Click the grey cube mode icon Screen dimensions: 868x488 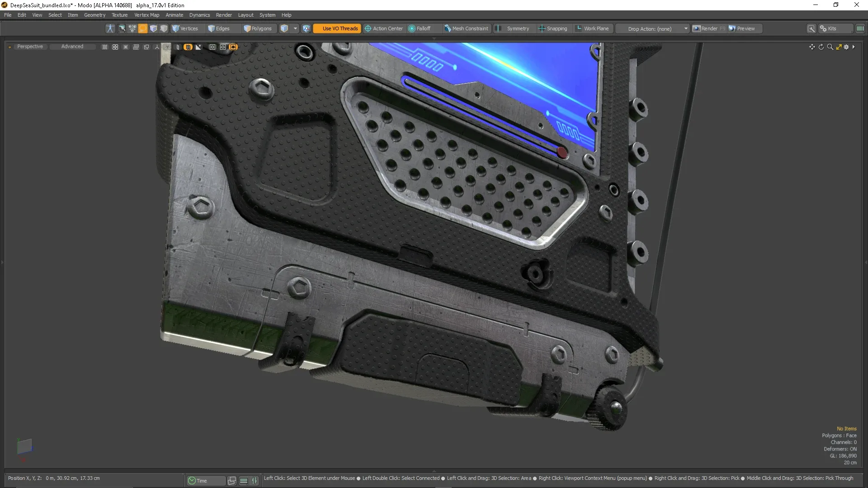pos(164,28)
